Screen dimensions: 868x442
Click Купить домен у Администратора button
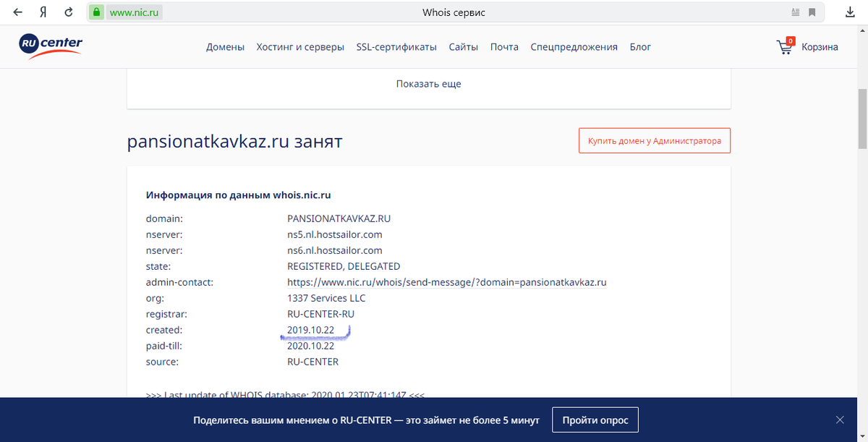[655, 141]
